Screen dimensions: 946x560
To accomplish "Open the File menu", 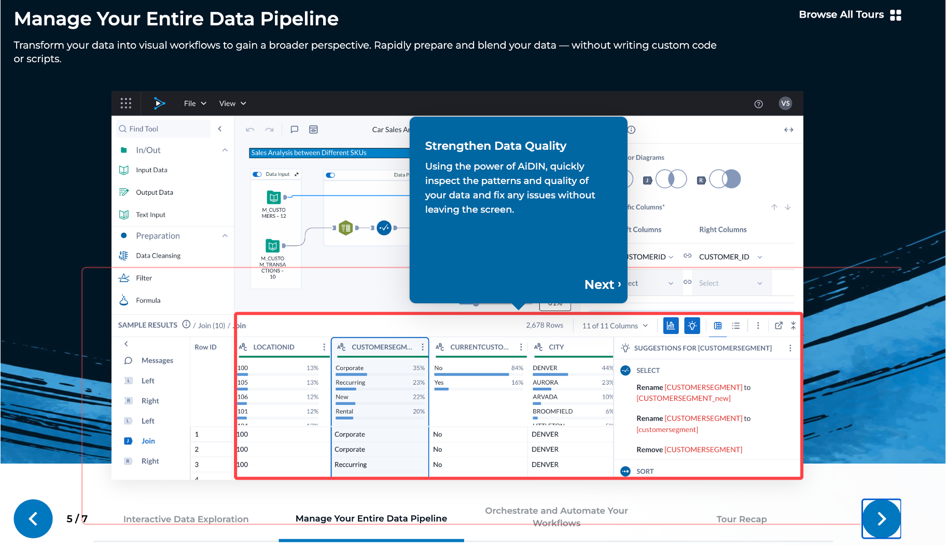I will click(x=194, y=103).
